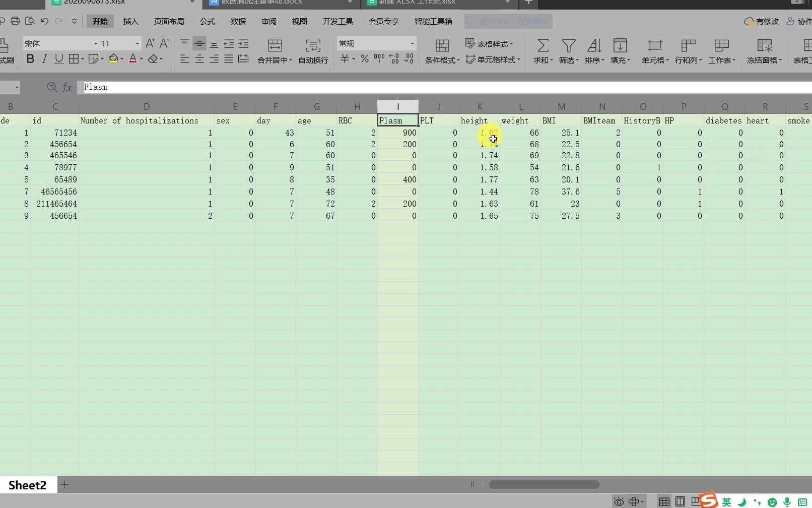The image size is (812, 508).
Task: Click the wrap text icon
Action: [313, 46]
